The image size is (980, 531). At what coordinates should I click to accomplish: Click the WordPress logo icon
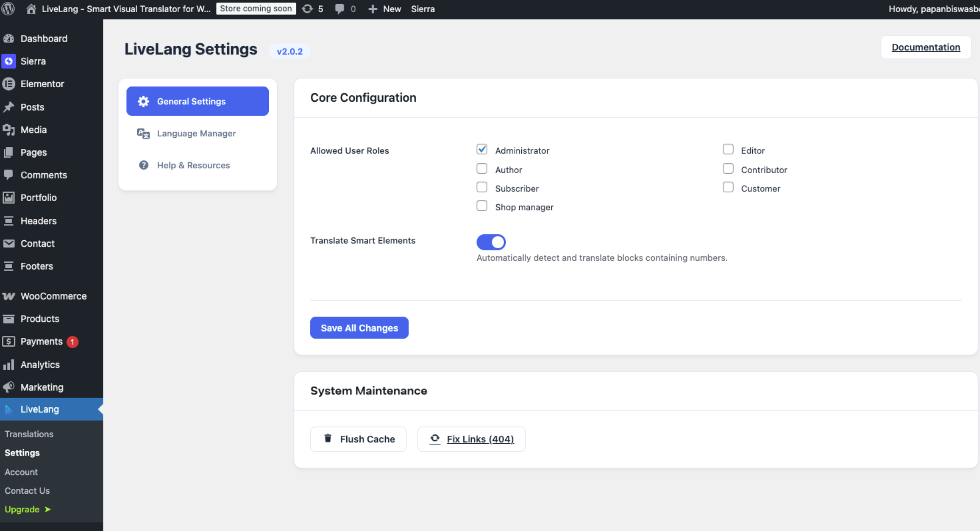click(8, 9)
